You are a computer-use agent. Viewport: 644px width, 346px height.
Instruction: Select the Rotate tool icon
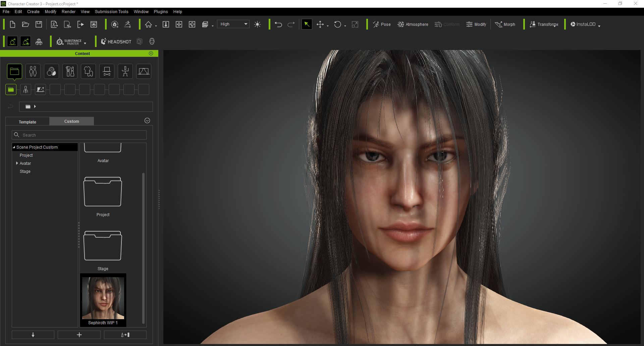338,24
